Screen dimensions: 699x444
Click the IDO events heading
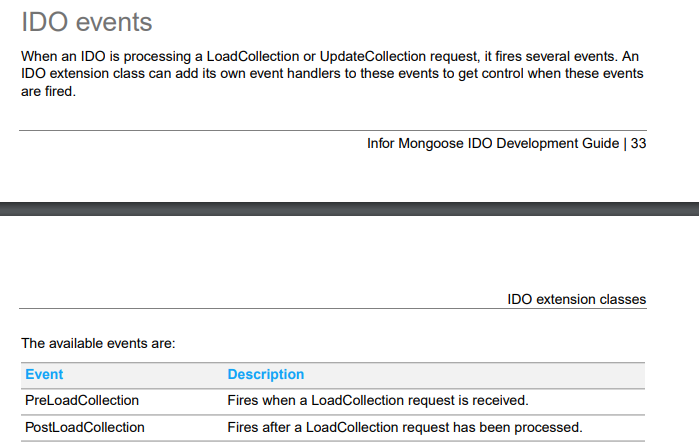(86, 22)
